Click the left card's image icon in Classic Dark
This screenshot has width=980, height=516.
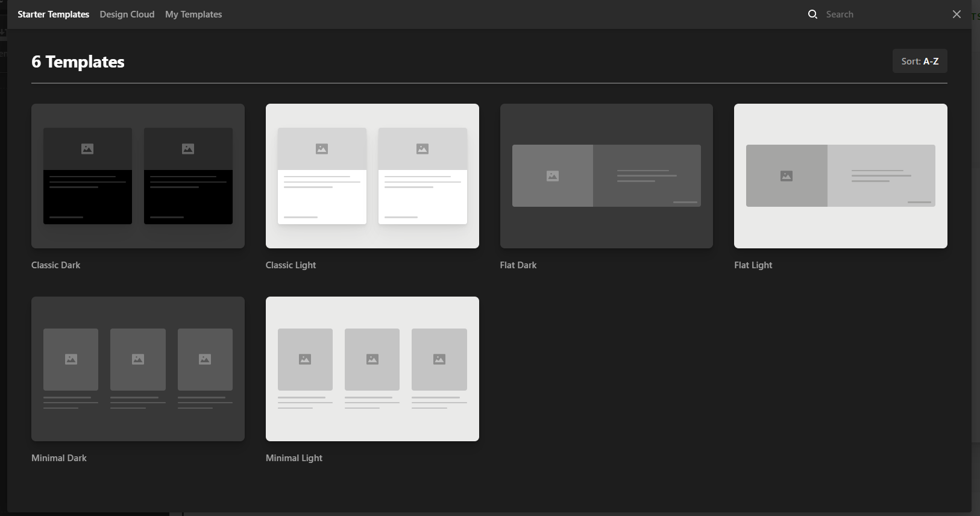[87, 149]
